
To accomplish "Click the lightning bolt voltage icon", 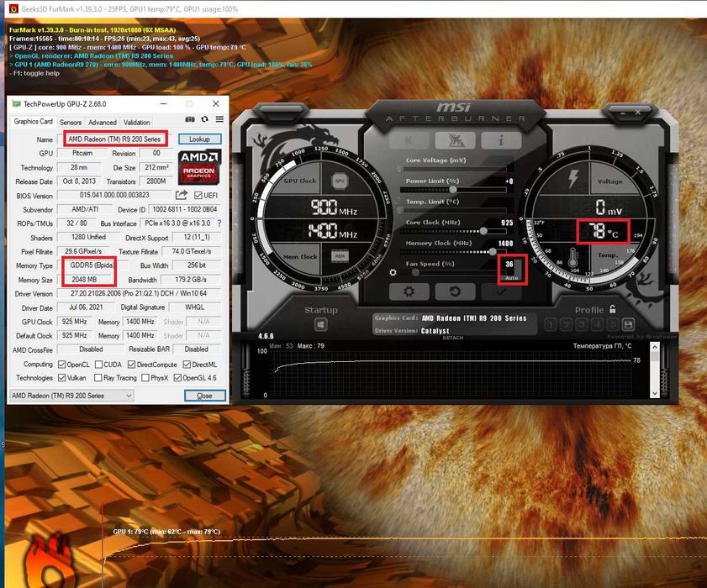I will pos(573,179).
